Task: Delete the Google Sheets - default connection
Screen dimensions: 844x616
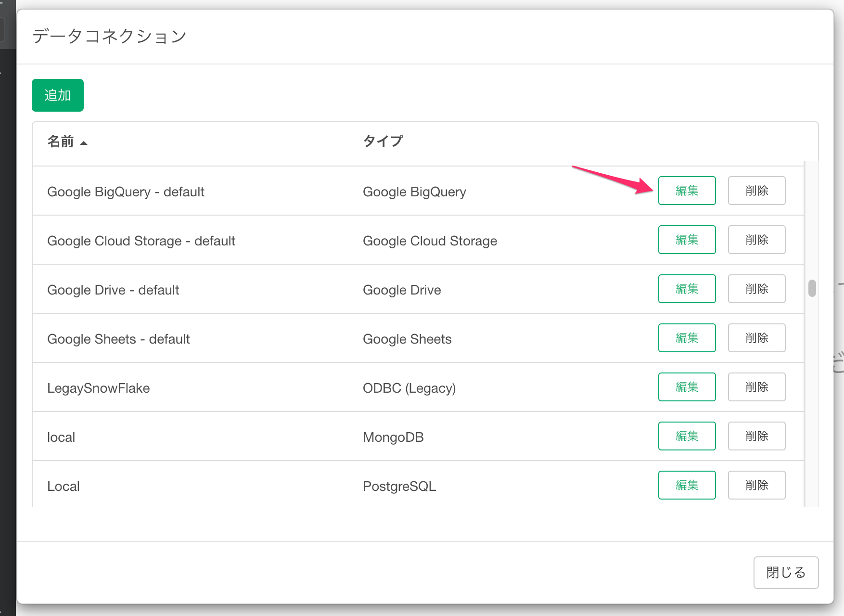Action: [x=756, y=338]
